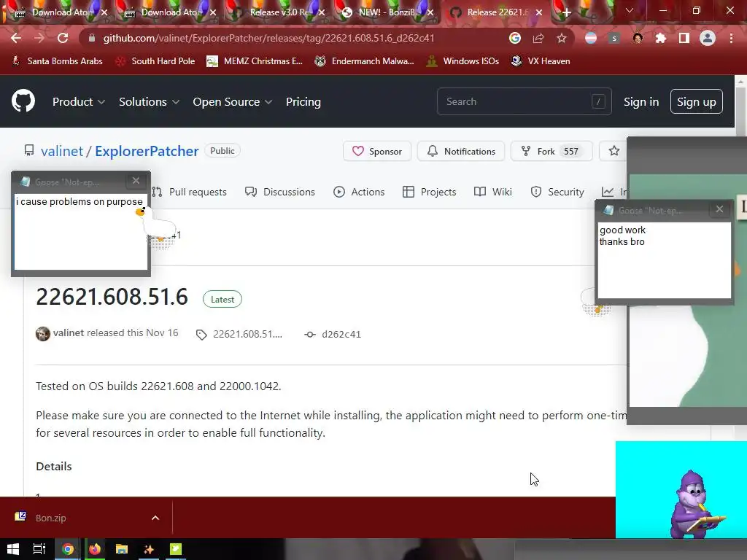The image size is (747, 560).
Task: Open the Security tab
Action: coord(557,192)
